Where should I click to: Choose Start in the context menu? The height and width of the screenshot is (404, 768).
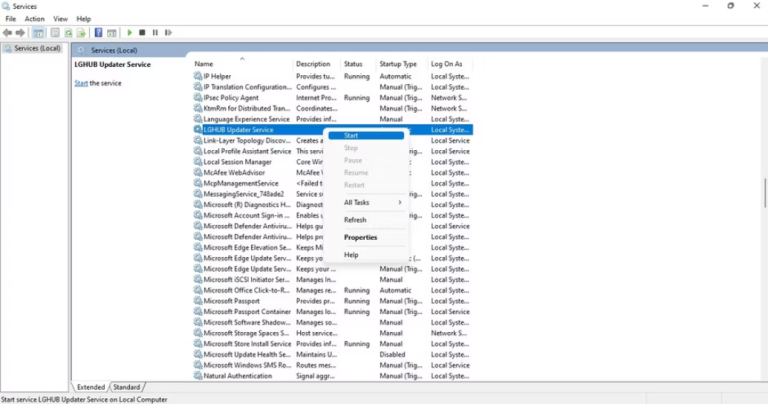pyautogui.click(x=352, y=135)
